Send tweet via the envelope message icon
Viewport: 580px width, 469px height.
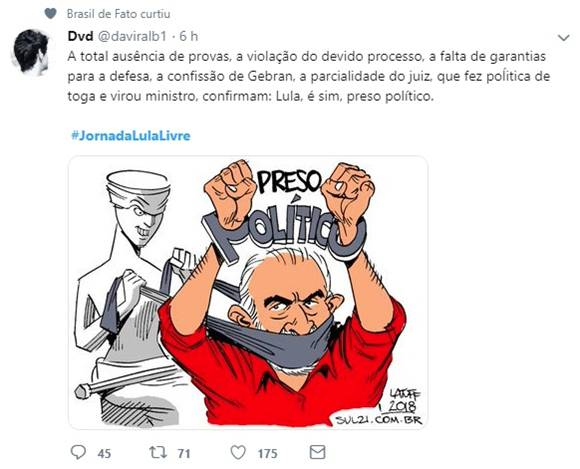click(317, 452)
